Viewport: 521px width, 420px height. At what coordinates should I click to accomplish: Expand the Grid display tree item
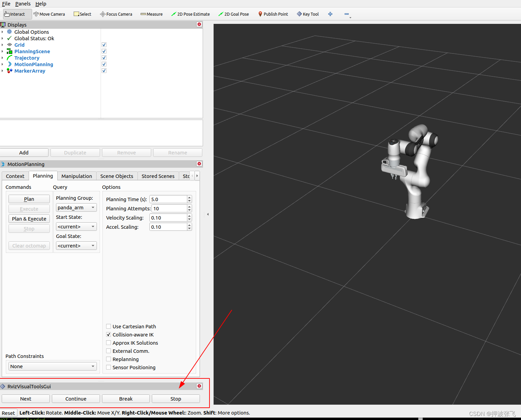click(3, 45)
